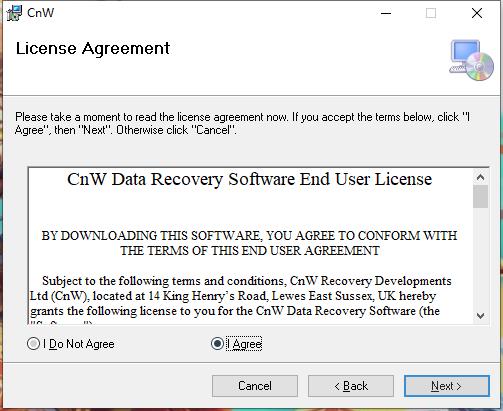
Task: Cancel the installation
Action: 255,386
